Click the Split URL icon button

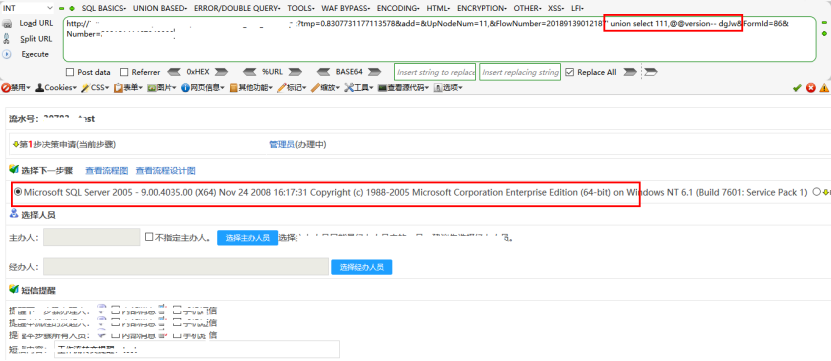tap(7, 39)
